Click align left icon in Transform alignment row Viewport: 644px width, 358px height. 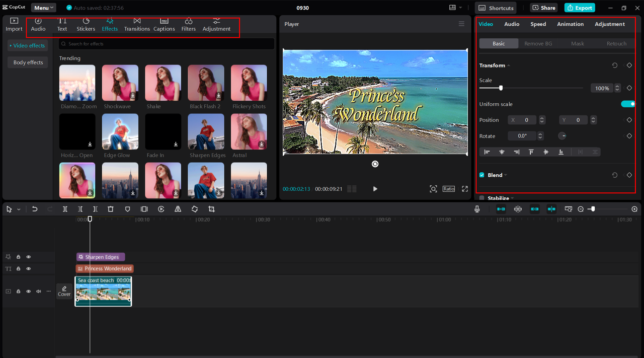tap(487, 152)
